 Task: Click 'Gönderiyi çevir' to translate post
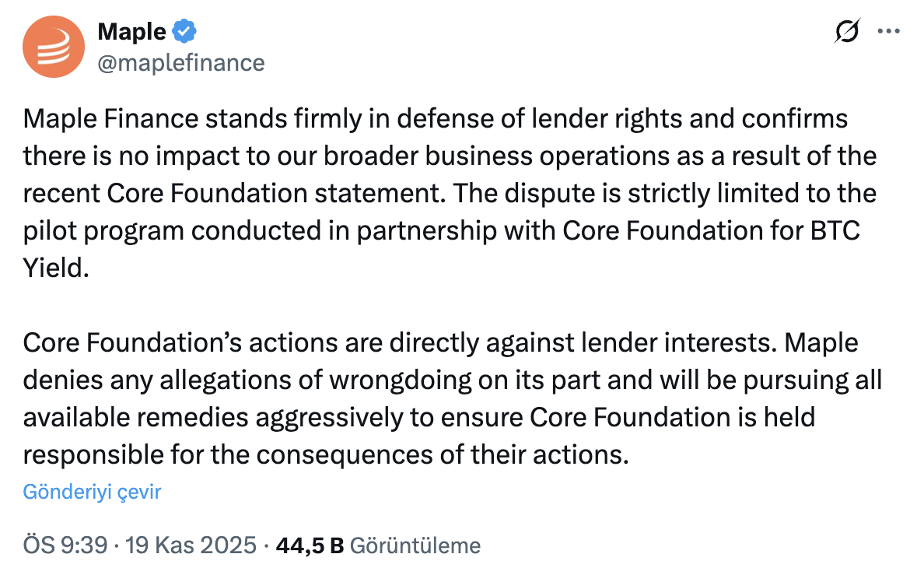pyautogui.click(x=92, y=492)
